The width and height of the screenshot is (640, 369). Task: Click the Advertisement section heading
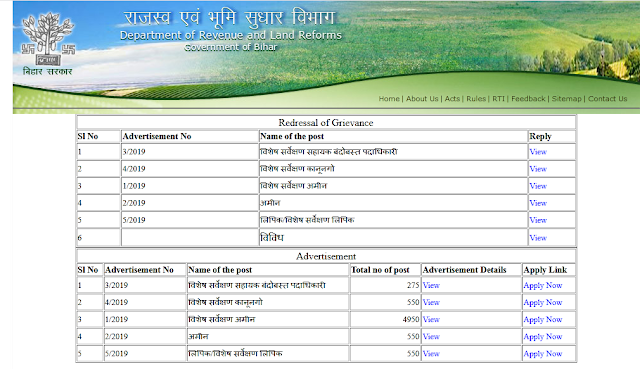326,257
